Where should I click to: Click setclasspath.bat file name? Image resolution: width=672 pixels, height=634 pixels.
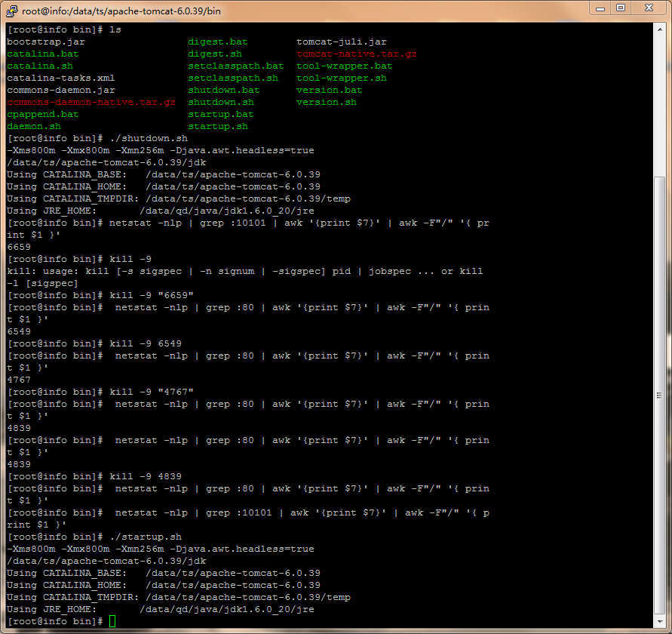[236, 66]
